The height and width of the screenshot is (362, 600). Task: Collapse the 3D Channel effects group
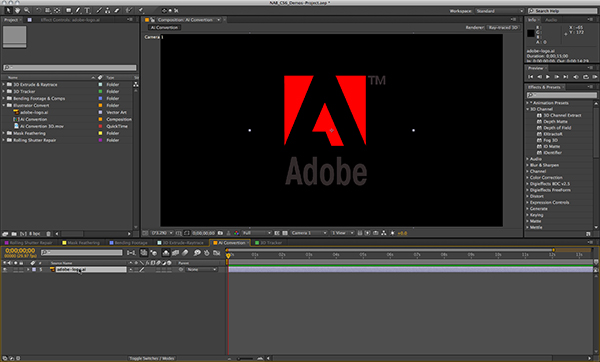[x=527, y=109]
